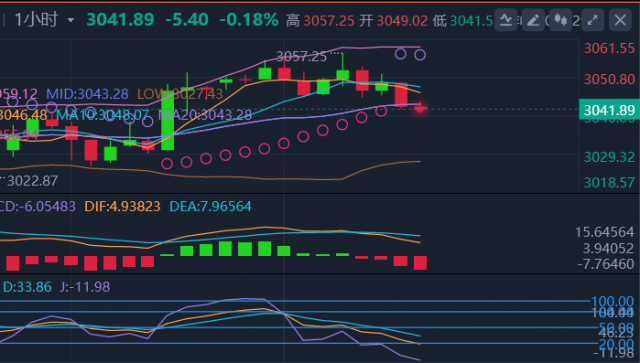Click the J:-11.98 KDJ label
The image size is (640, 363).
tap(85, 287)
